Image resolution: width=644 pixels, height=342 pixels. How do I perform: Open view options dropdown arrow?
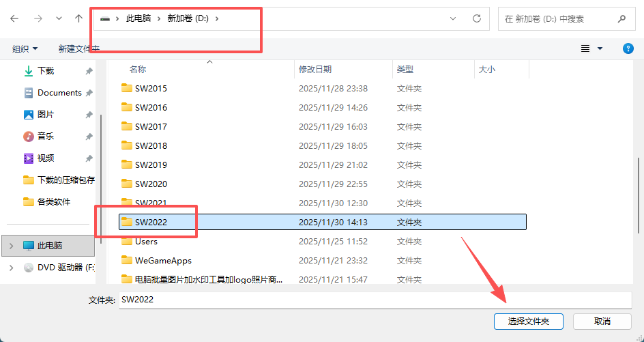(x=600, y=49)
